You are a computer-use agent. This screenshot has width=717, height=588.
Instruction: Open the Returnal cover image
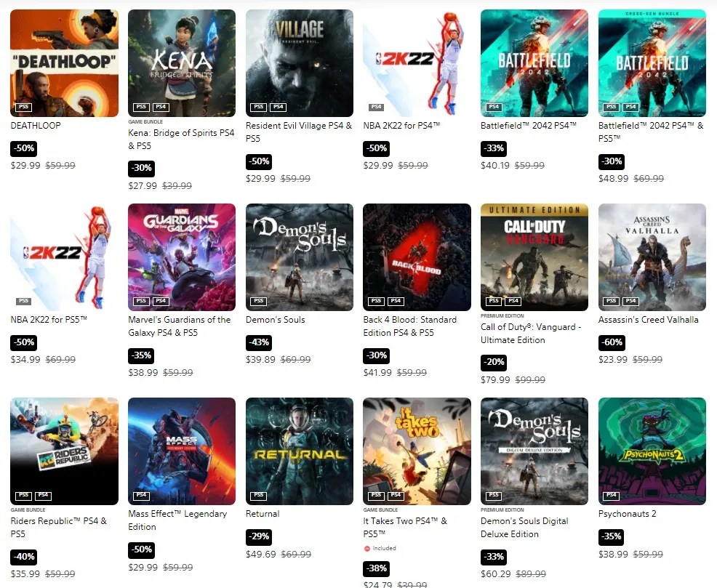coord(299,451)
